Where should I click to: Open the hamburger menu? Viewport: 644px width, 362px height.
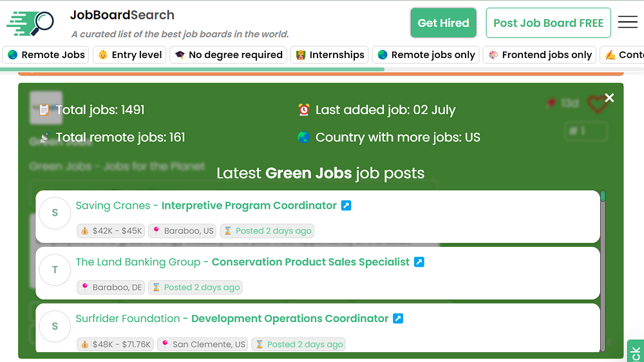[x=627, y=22]
